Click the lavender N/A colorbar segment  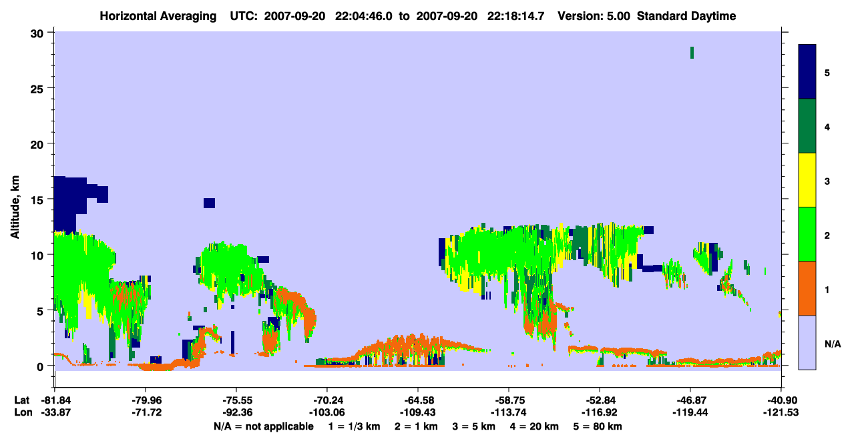point(807,342)
